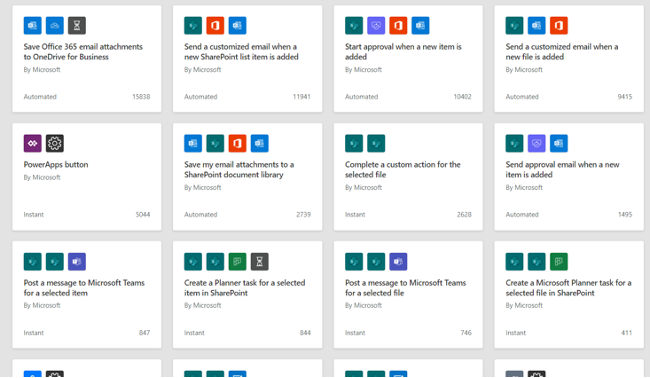This screenshot has width=650, height=378.
Task: Click 'Instant' label on PowerApps button card
Action: (34, 215)
